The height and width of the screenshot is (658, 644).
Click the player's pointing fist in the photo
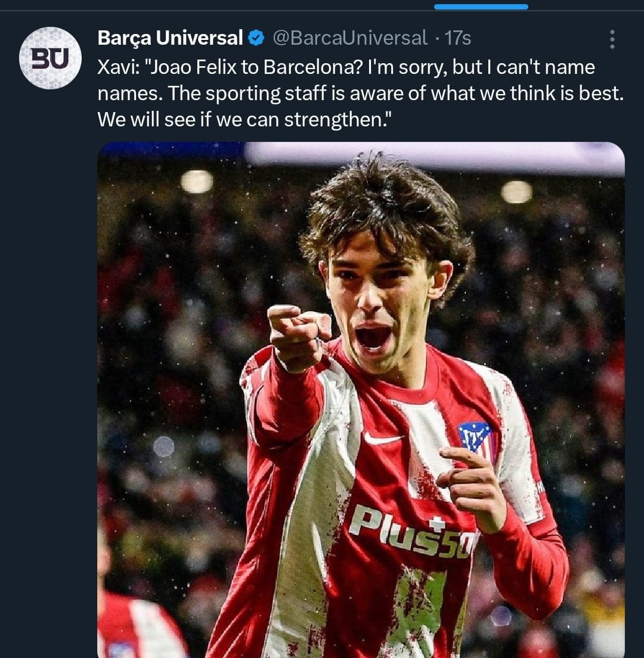point(299,337)
